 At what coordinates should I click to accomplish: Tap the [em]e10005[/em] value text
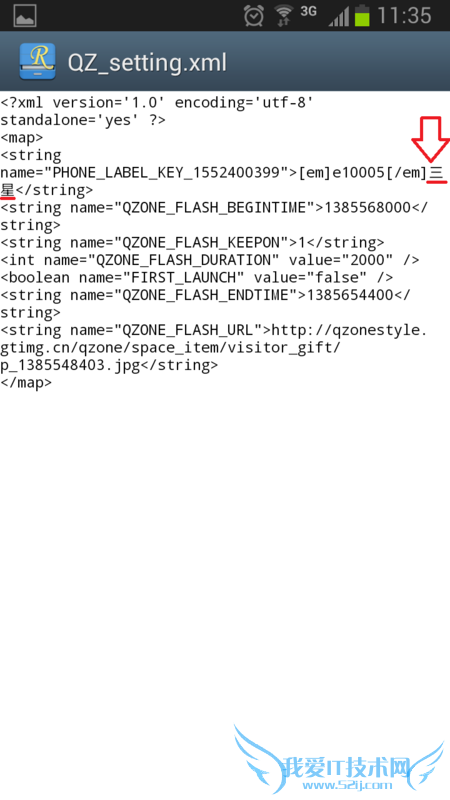point(362,173)
